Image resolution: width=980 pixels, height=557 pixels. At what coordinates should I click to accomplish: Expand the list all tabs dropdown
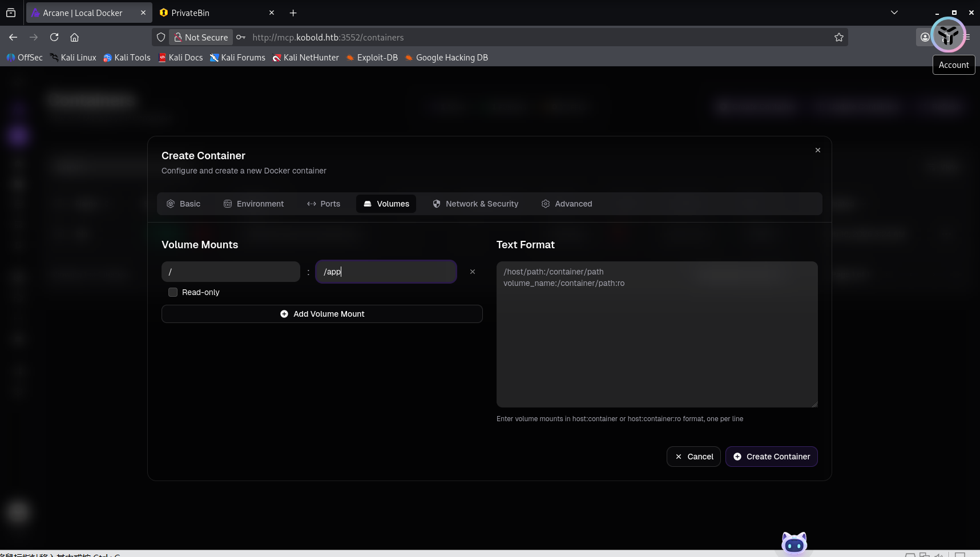coord(894,13)
